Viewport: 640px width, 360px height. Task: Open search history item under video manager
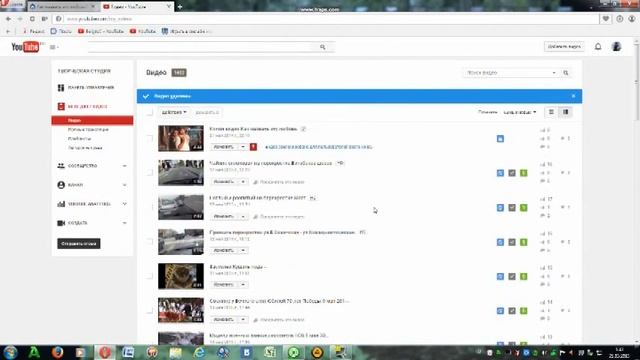pos(85,148)
